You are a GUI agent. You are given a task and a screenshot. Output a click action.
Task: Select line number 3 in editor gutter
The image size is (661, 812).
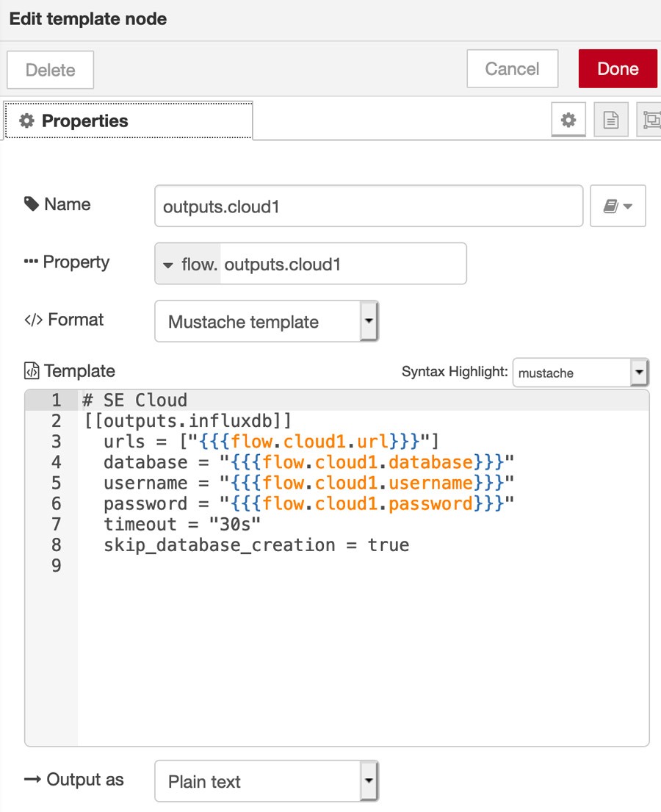point(57,442)
